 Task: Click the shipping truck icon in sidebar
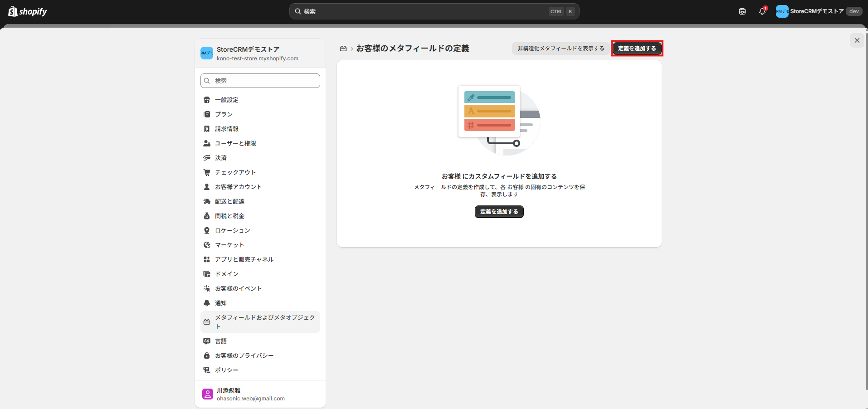(x=207, y=201)
